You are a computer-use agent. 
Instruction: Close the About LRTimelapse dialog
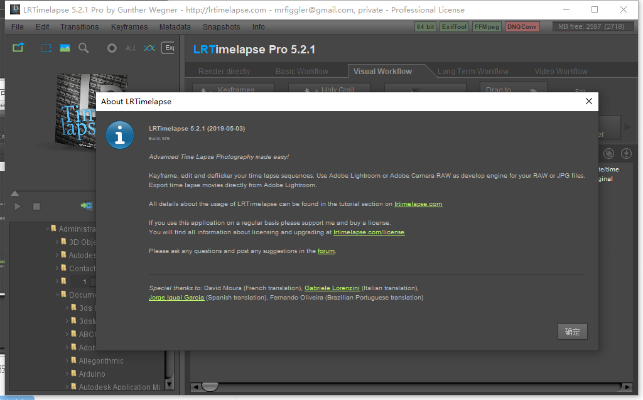587,102
